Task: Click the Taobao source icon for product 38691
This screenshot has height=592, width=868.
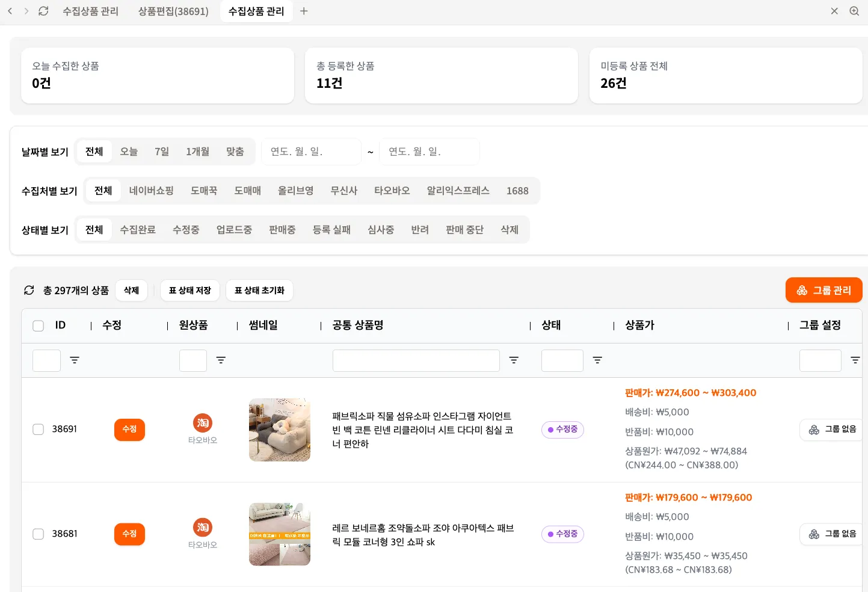Action: point(203,423)
